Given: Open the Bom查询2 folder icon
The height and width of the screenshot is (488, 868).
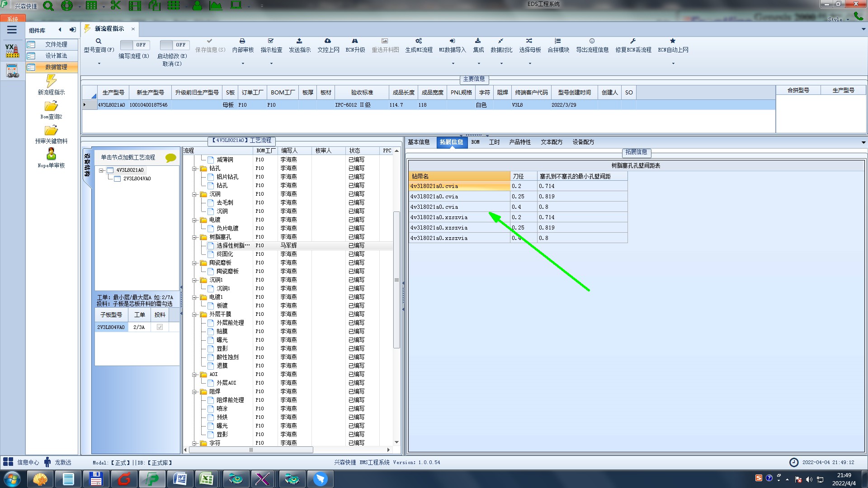Looking at the screenshot, I should click(x=51, y=106).
